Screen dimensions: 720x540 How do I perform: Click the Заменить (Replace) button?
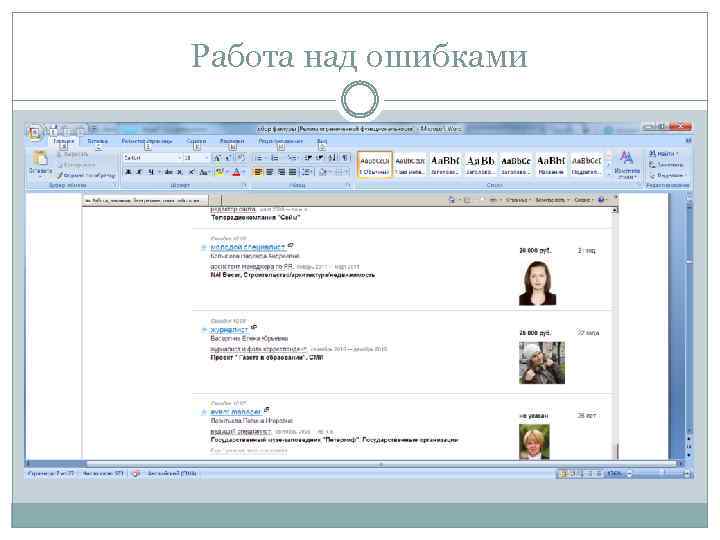coord(666,164)
